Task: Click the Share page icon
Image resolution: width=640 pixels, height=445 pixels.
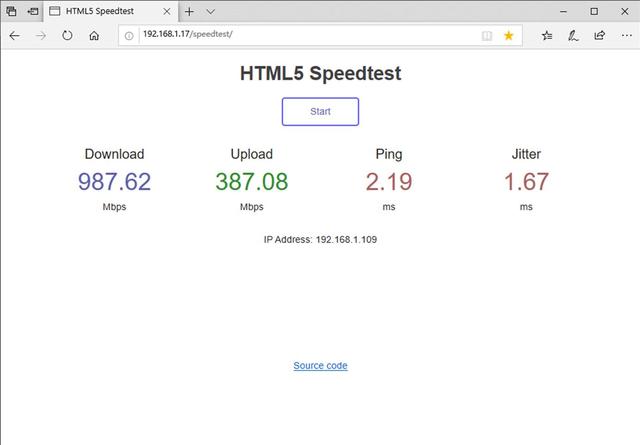Action: [599, 35]
